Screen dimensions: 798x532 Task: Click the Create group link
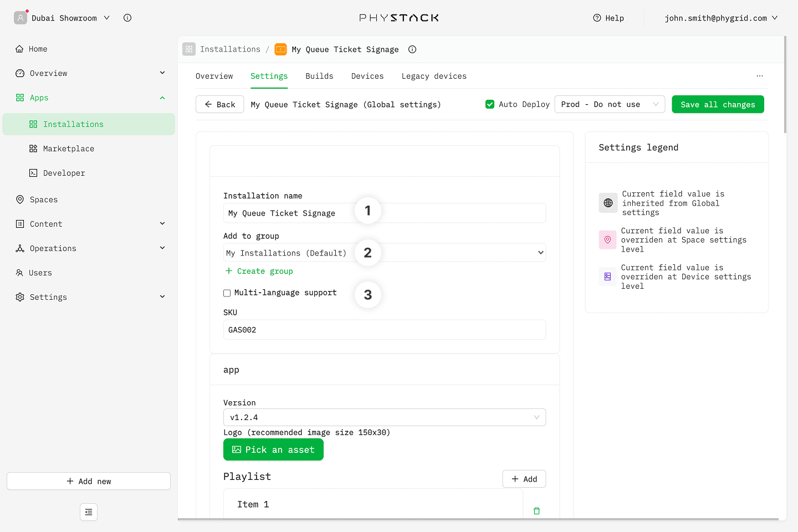259,271
